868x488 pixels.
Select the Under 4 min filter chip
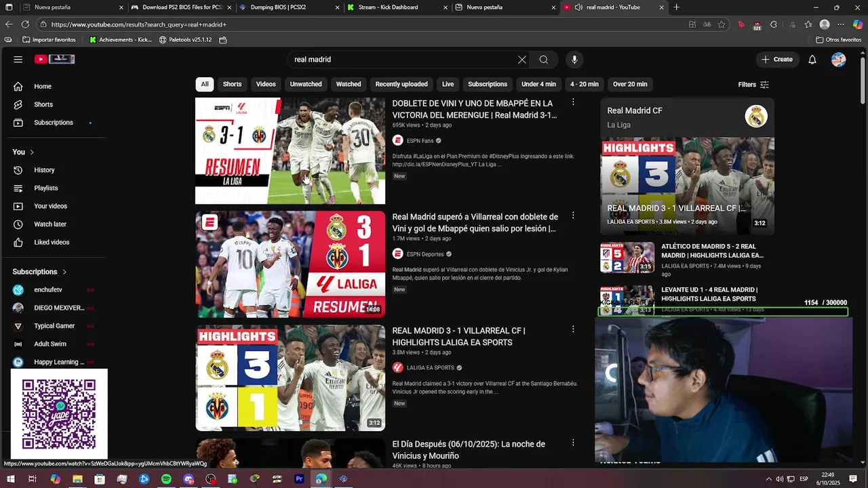coord(539,84)
